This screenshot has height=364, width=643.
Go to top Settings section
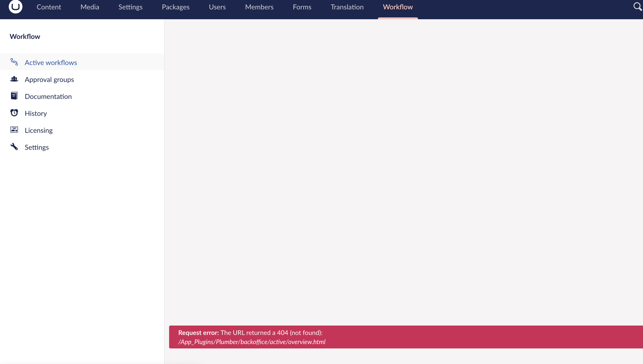tap(130, 7)
